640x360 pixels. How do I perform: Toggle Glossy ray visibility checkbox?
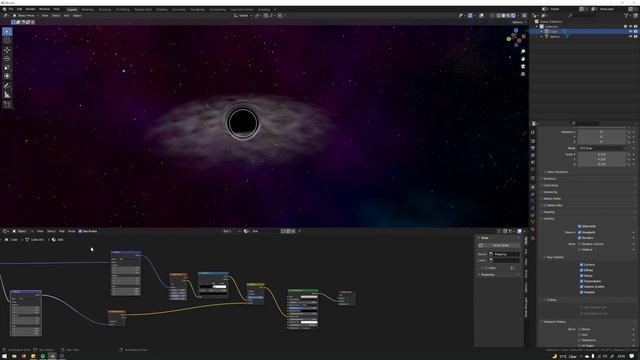581,276
